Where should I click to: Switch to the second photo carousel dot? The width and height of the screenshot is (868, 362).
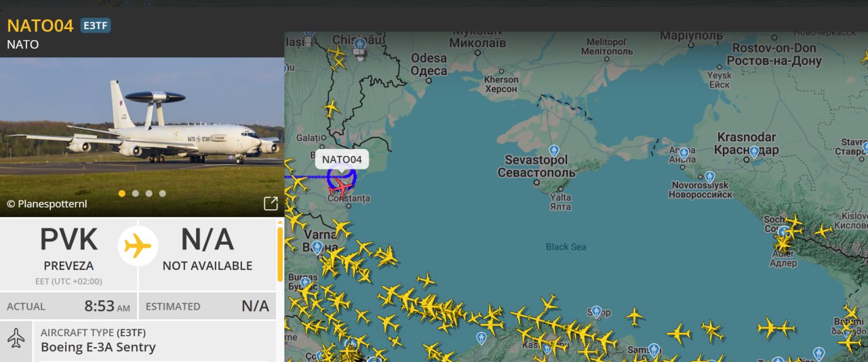coord(136,193)
